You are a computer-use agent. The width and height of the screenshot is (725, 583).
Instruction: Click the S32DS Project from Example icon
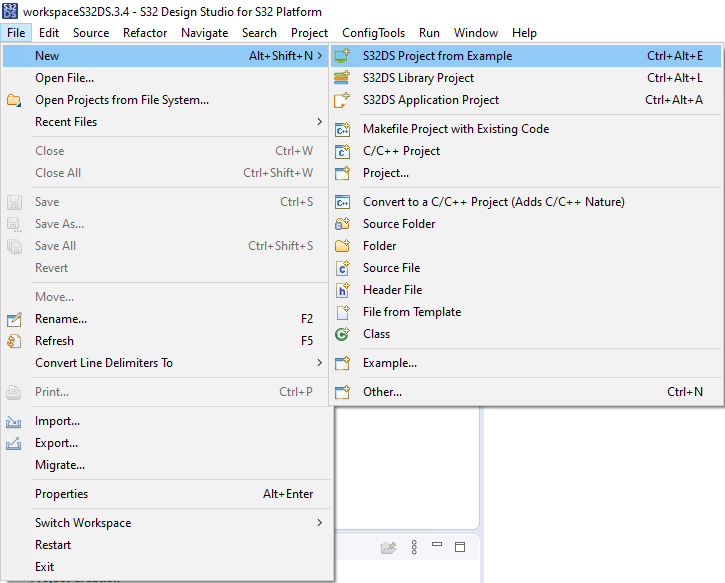pos(342,56)
